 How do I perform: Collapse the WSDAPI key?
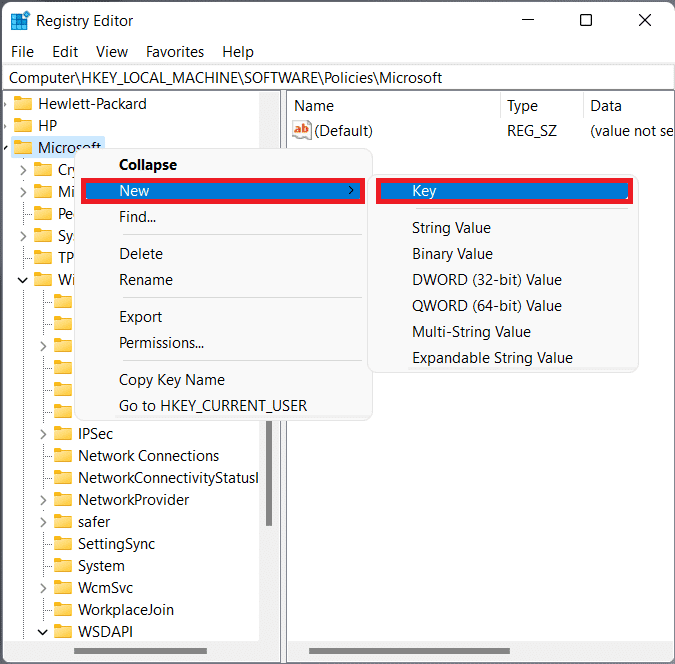click(43, 632)
